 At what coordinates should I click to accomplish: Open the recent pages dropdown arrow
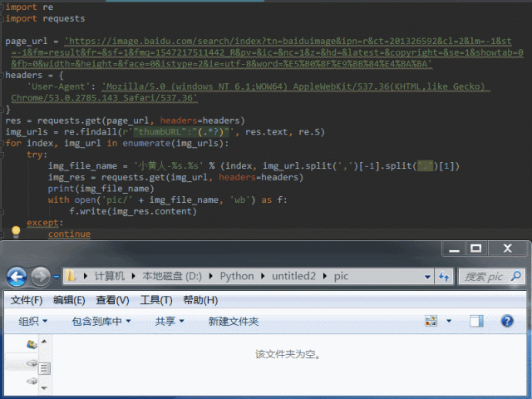(x=56, y=276)
